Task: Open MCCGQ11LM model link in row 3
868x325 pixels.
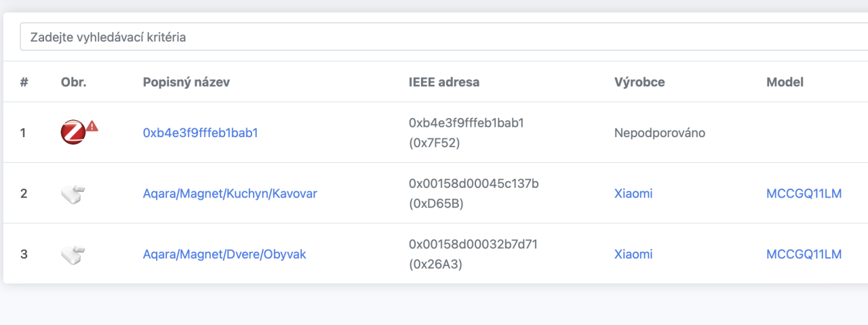Action: pos(804,254)
